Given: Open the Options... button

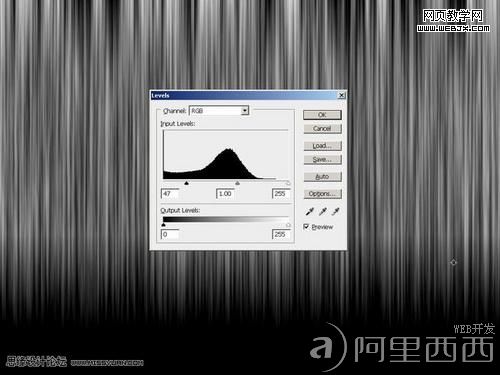Looking at the screenshot, I should [x=322, y=194].
